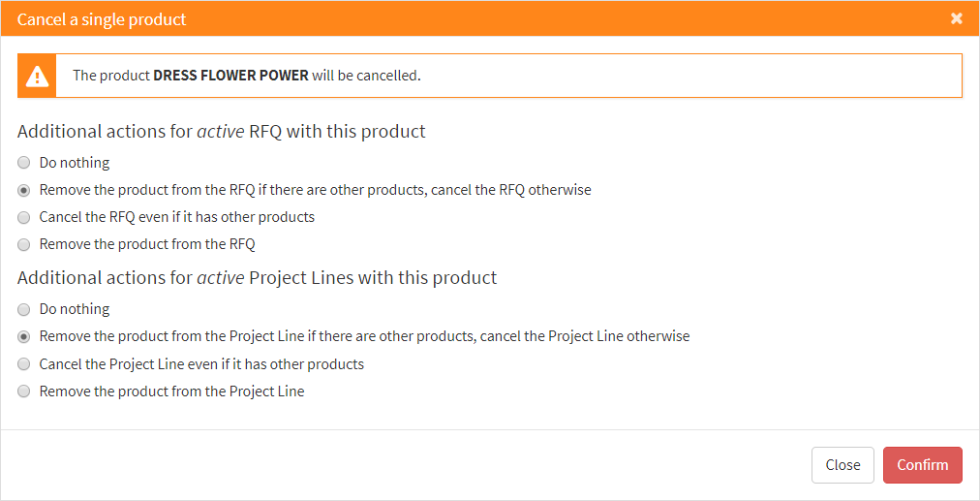
Task: Choose 'Remove the product from the Project Line if there are other products'
Action: click(x=24, y=336)
